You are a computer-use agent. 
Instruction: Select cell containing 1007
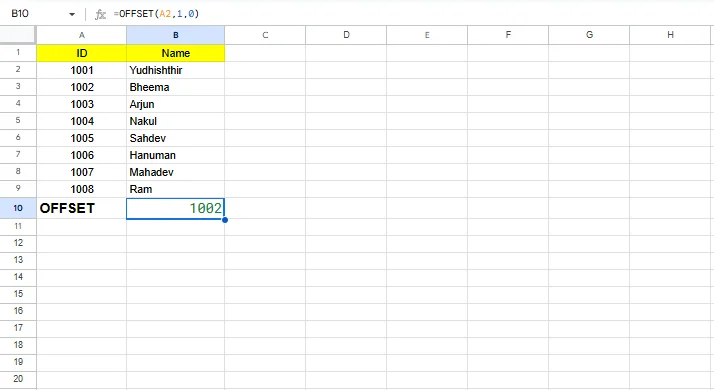(82, 172)
